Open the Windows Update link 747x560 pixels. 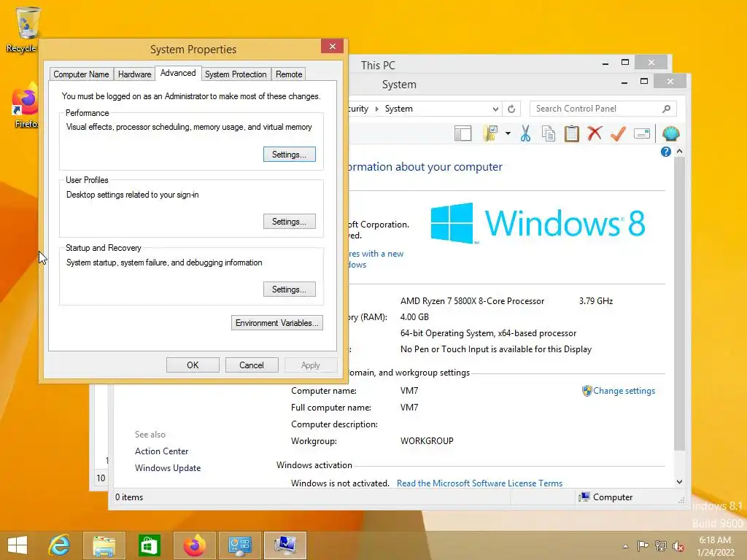click(x=168, y=468)
